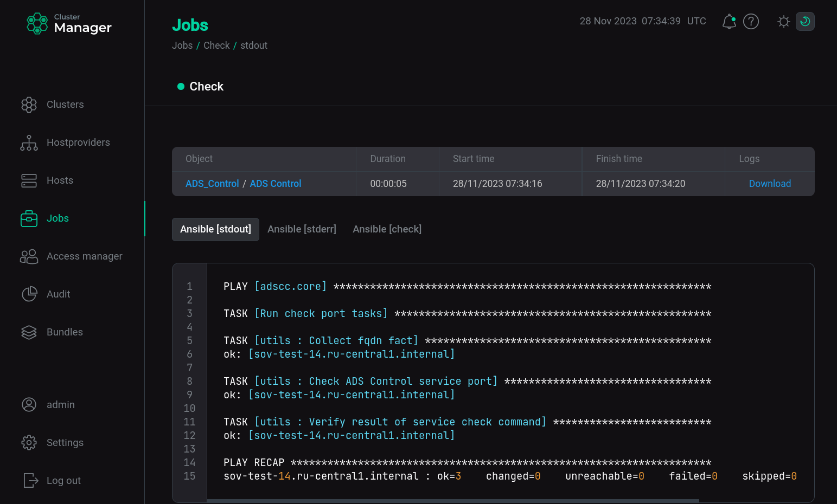Click 'Check ADS Control service port' log line
The height and width of the screenshot is (504, 837).
coord(467,381)
